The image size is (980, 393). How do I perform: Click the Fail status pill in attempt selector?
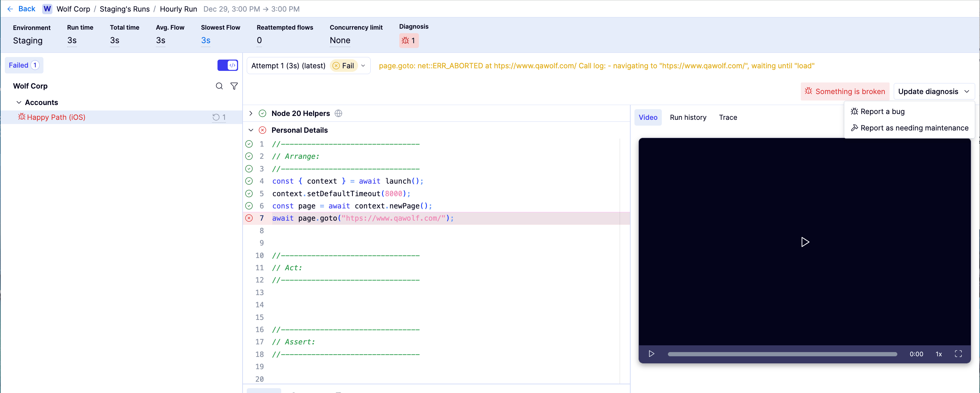coord(344,66)
